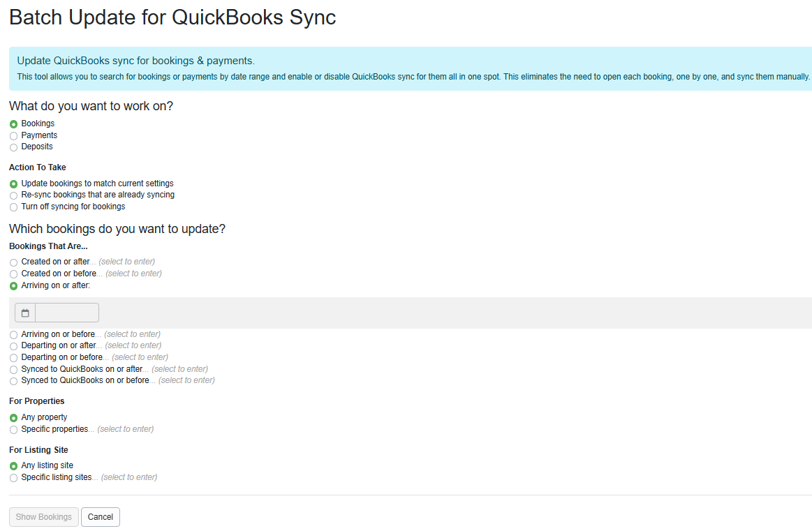
Task: Select the Bookings option
Action: (x=13, y=124)
